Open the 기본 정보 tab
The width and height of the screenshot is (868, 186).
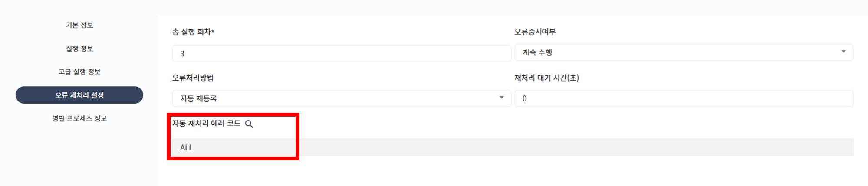pos(79,25)
